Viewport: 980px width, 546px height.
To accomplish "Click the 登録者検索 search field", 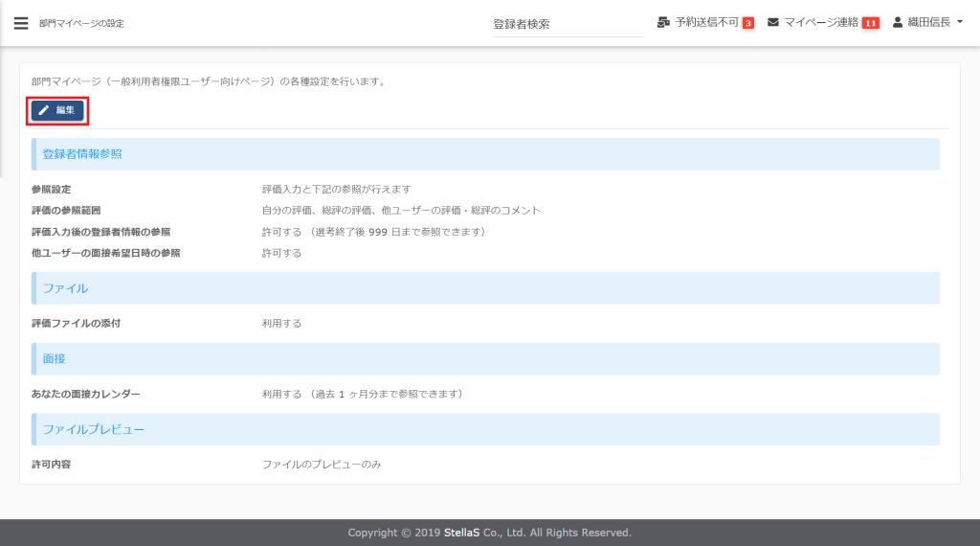I will 568,24.
